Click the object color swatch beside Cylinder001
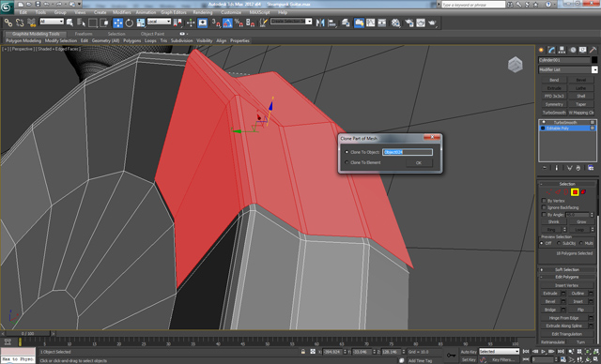This screenshot has height=364, width=601. coord(594,60)
